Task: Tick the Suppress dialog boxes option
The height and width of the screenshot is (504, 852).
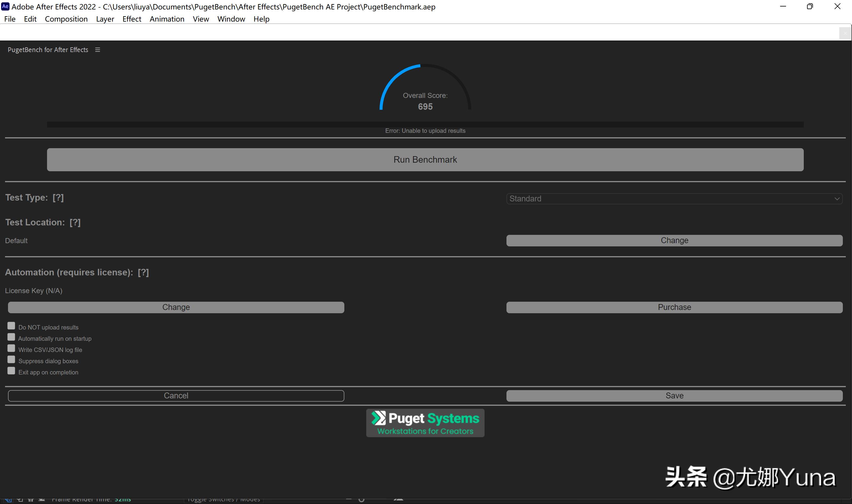Action: pos(11,360)
